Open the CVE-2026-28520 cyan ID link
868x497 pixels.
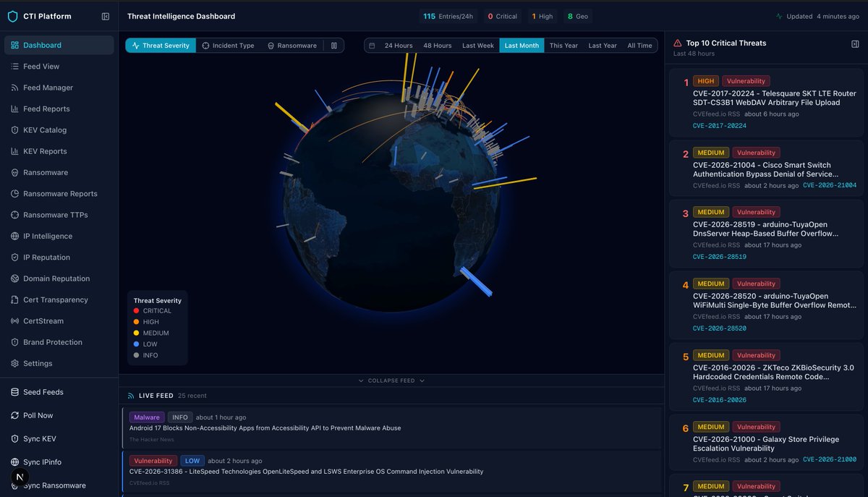(720, 328)
